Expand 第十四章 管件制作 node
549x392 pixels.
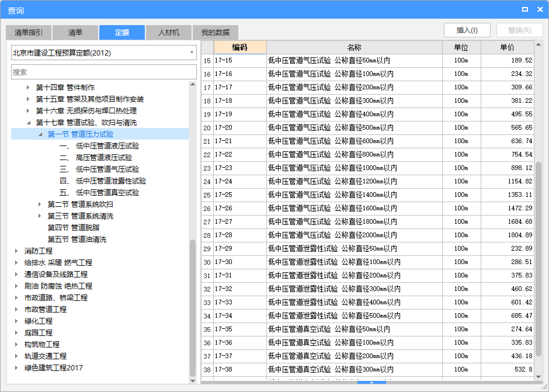click(28, 87)
